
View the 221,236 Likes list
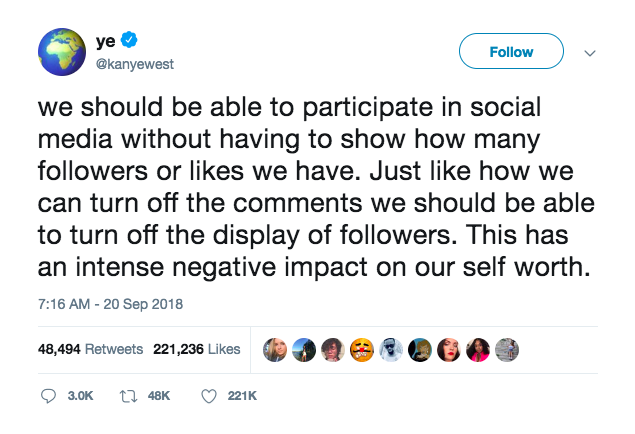196,349
